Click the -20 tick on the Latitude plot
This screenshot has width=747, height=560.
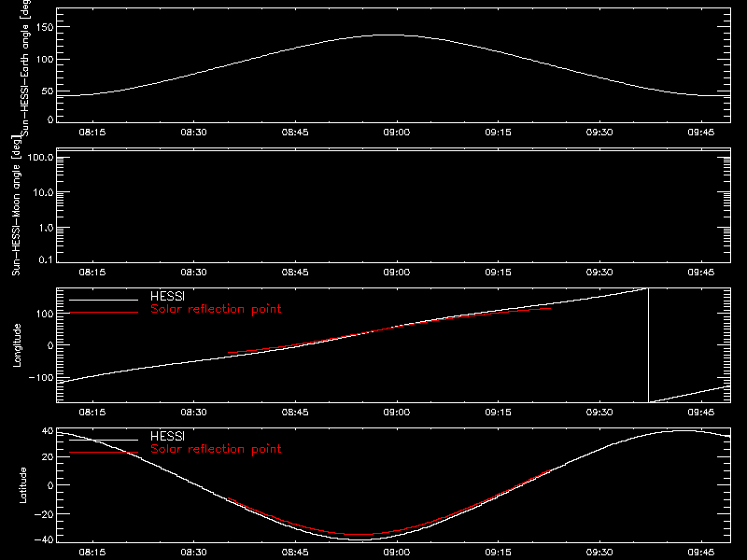[x=44, y=514]
